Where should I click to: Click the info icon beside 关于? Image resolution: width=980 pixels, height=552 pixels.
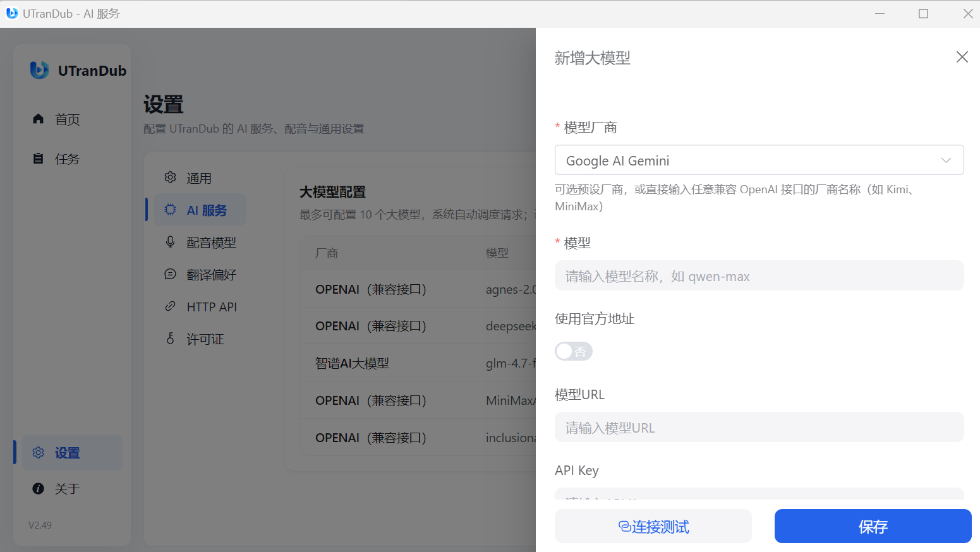point(39,488)
